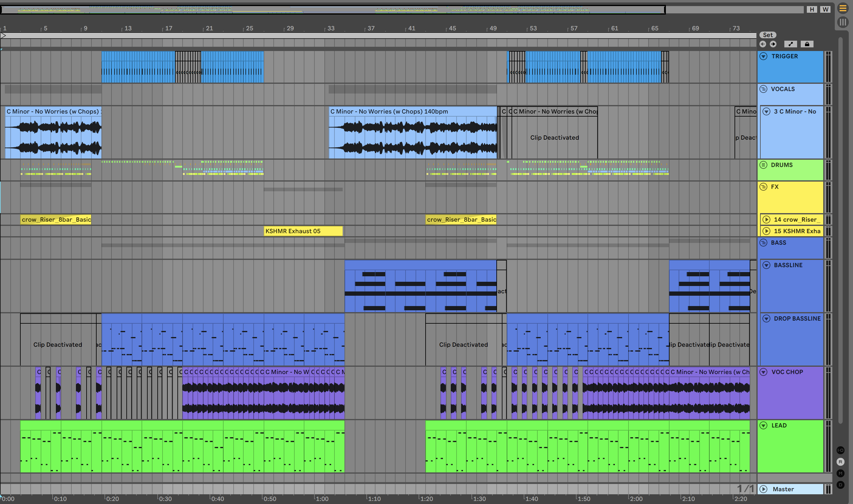Click the Set locator button
Screen dimensions: 853x504
768,35
